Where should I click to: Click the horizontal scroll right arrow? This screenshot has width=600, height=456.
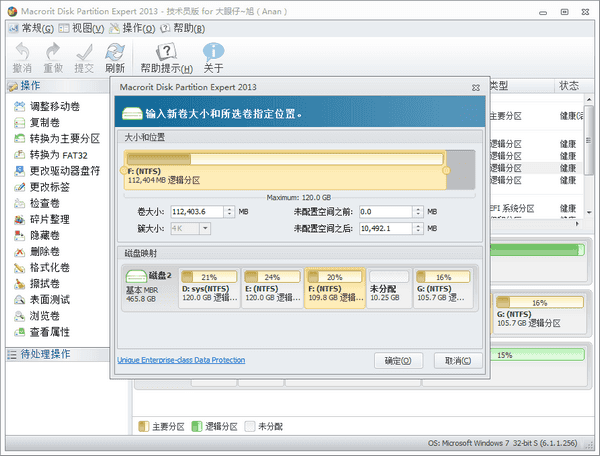pyautogui.click(x=577, y=223)
